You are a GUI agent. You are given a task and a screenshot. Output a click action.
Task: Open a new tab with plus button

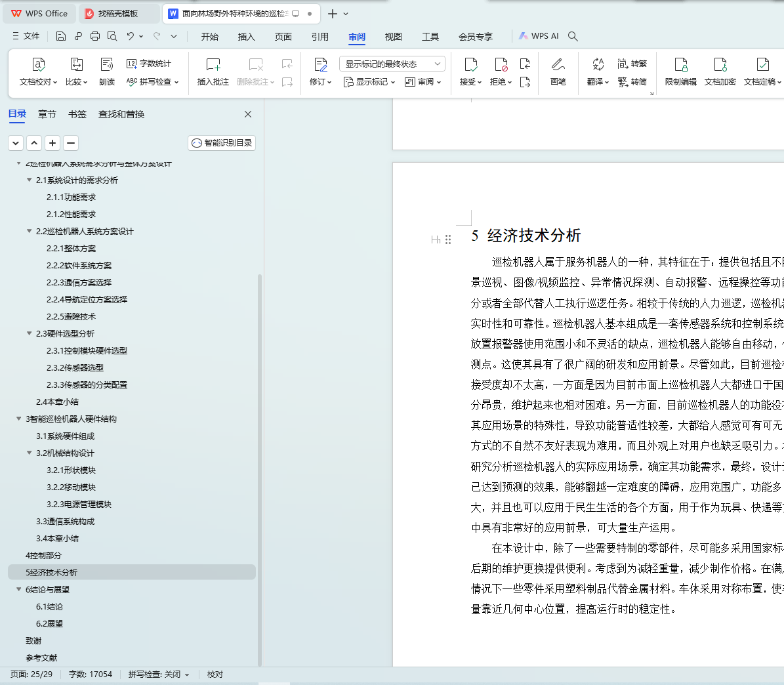click(x=332, y=14)
